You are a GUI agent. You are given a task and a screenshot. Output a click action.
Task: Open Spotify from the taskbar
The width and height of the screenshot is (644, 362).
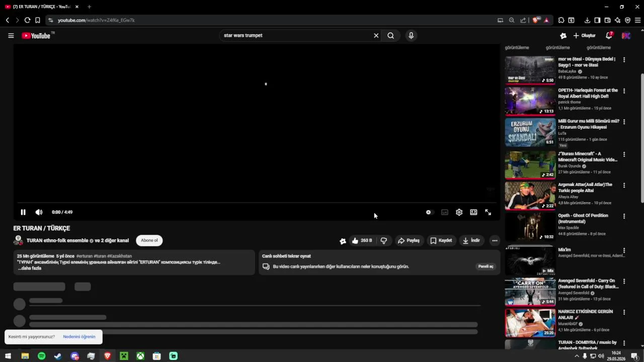point(41,356)
